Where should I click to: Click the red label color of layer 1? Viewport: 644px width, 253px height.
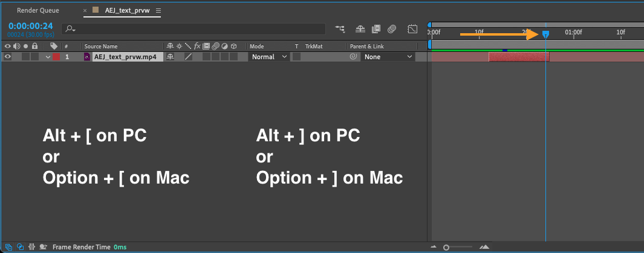click(56, 57)
